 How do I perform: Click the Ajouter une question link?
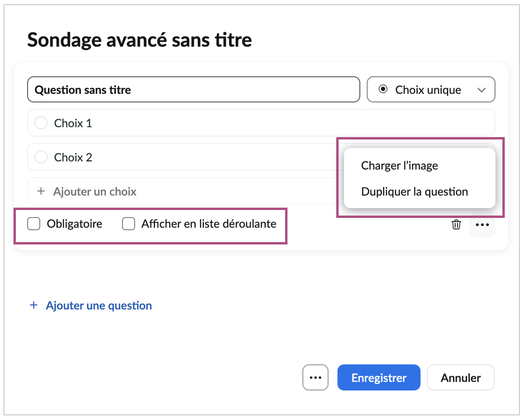point(99,305)
